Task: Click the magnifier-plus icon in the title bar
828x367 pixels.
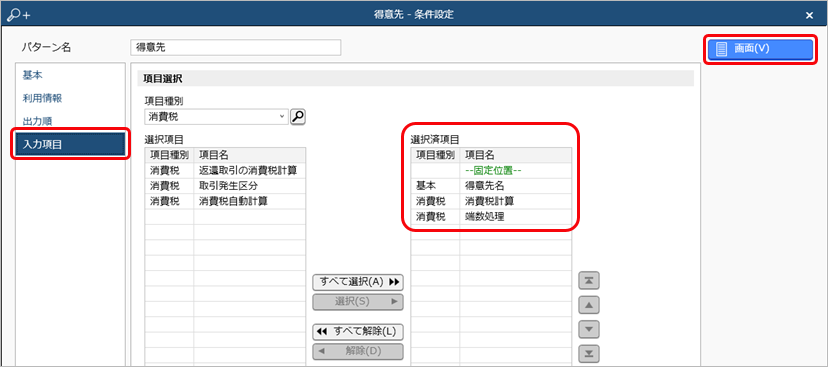Action: (x=19, y=15)
